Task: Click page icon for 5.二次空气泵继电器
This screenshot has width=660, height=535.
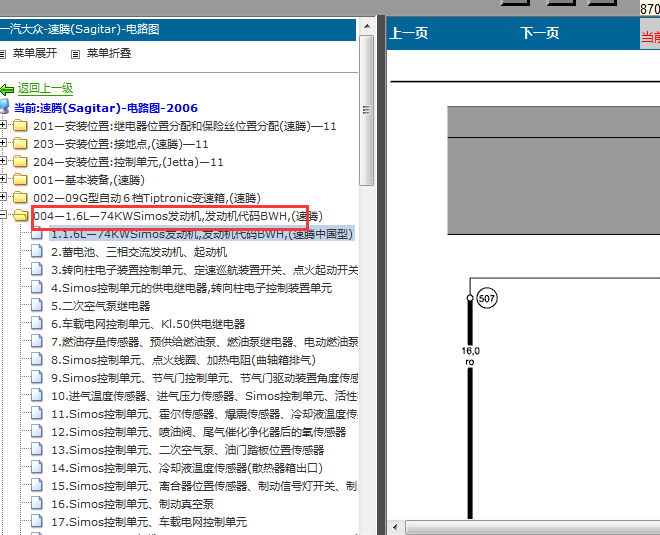Action: 37,306
